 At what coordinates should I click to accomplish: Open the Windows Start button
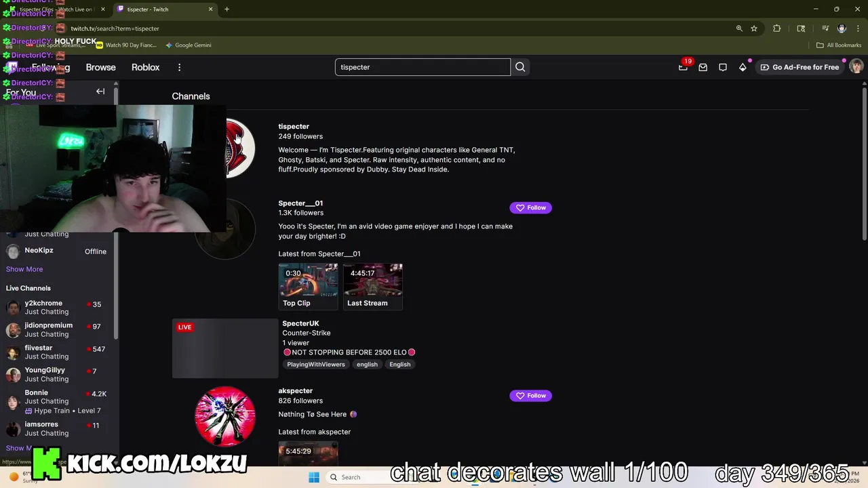pyautogui.click(x=314, y=477)
